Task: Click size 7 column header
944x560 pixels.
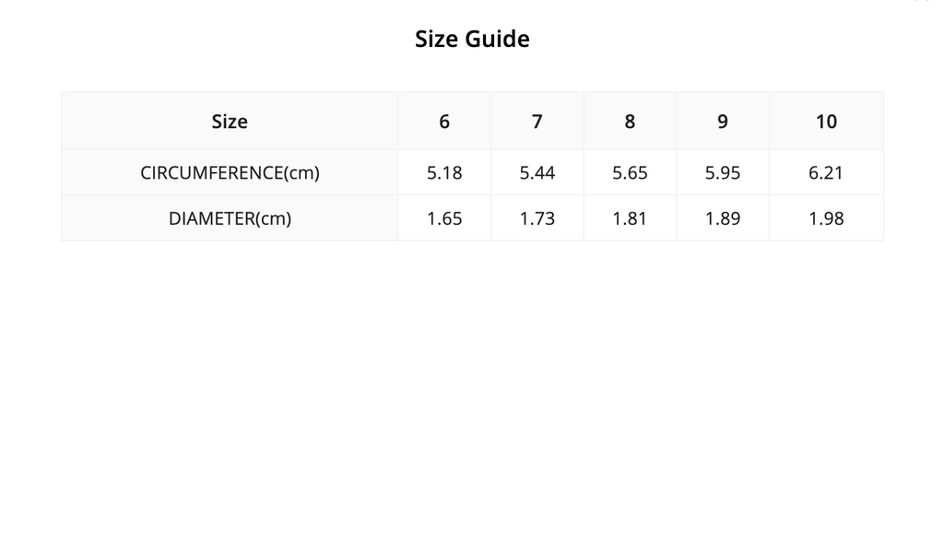Action: (x=537, y=121)
